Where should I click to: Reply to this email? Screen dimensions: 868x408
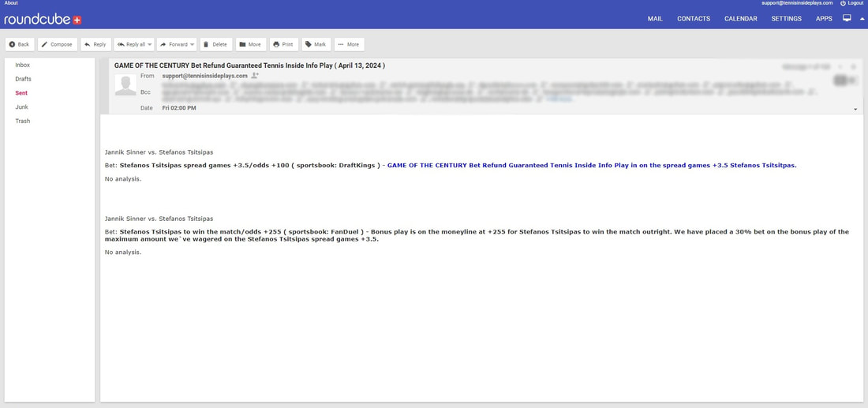pyautogui.click(x=95, y=44)
